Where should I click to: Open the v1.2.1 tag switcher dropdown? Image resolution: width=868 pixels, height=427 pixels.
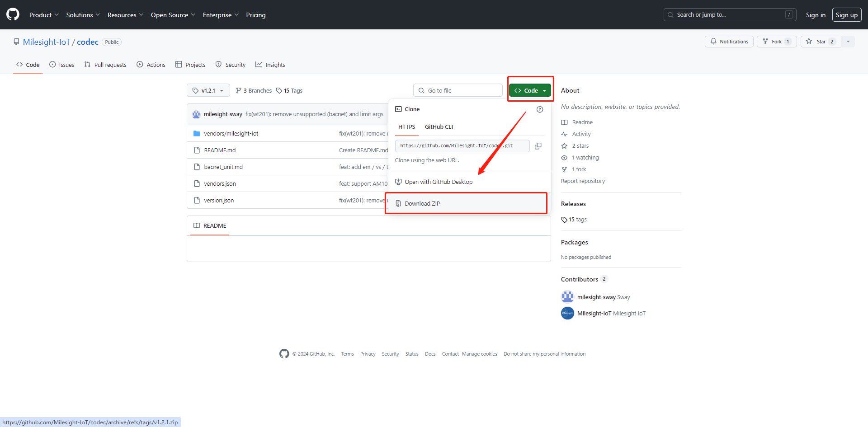[x=208, y=90]
